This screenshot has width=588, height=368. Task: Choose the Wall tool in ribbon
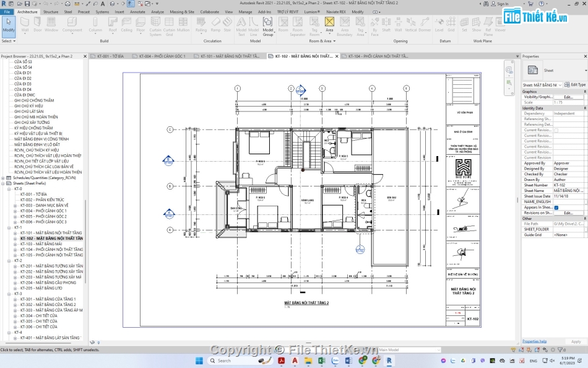25,25
